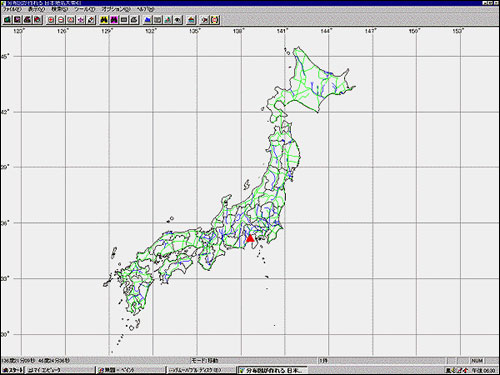Click the green icon at toolbar start

[x=7, y=20]
